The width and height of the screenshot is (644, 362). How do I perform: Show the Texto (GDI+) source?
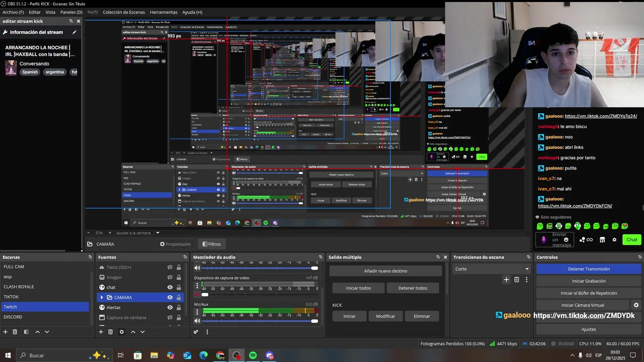[x=170, y=267]
